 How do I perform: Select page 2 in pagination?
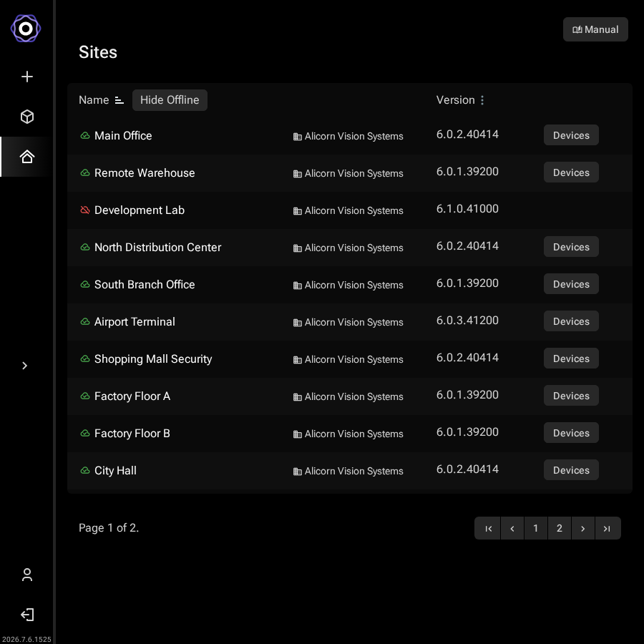tap(559, 528)
